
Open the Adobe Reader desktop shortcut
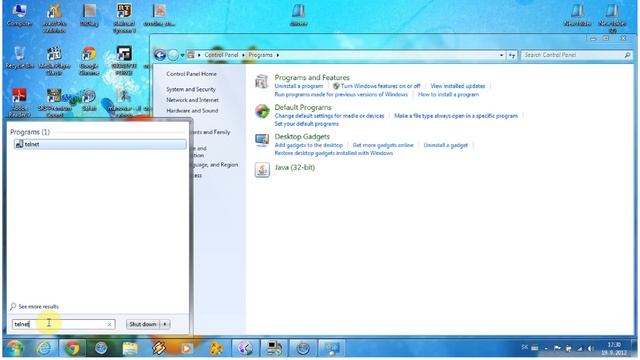pos(19,103)
